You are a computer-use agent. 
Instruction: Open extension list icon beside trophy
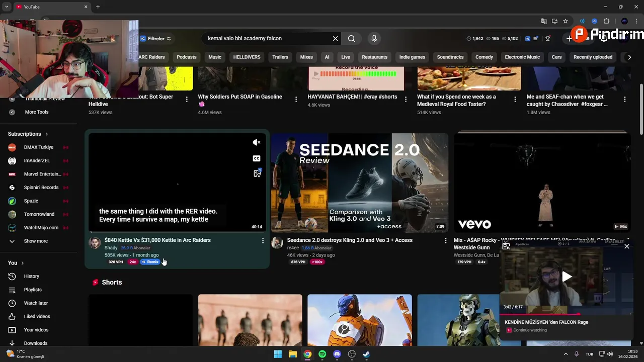pos(536,39)
